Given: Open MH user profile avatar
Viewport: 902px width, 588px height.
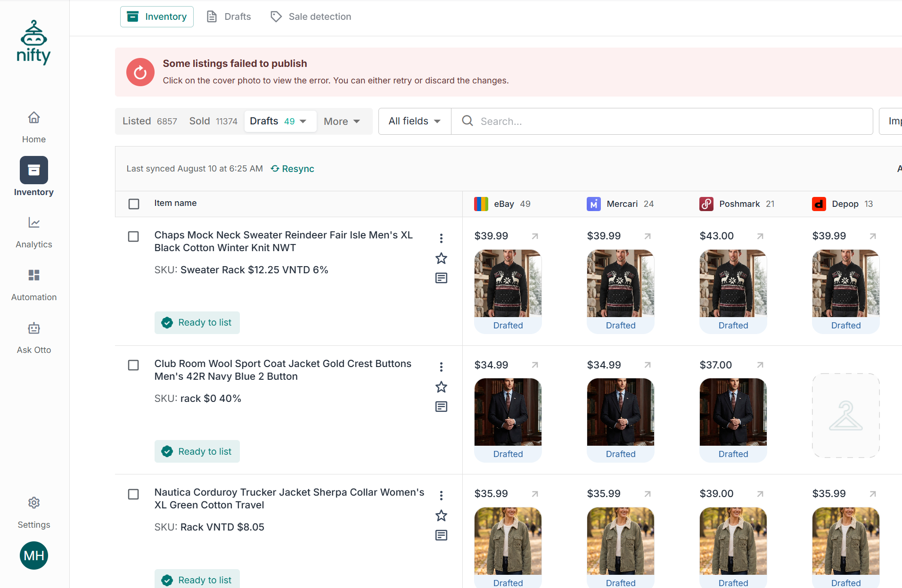Looking at the screenshot, I should pyautogui.click(x=34, y=555).
